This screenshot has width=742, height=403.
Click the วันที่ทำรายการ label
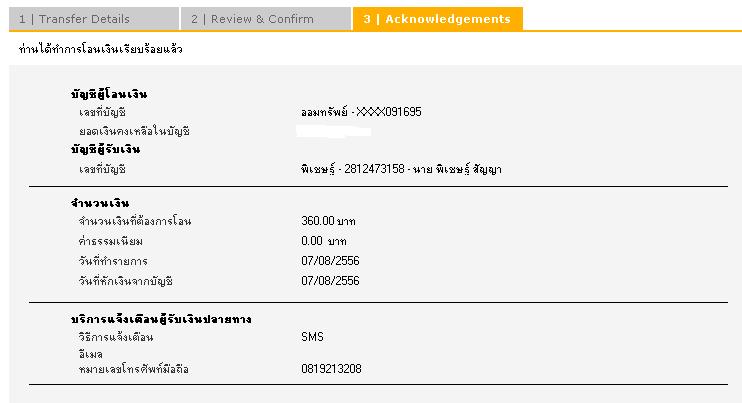point(113,260)
